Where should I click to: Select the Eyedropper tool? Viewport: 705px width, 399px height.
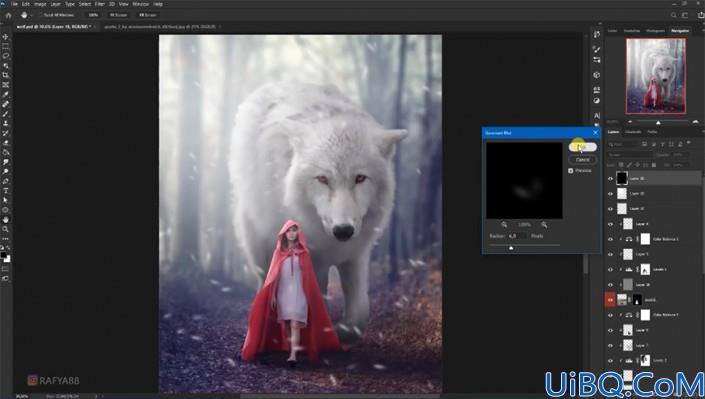tap(5, 94)
